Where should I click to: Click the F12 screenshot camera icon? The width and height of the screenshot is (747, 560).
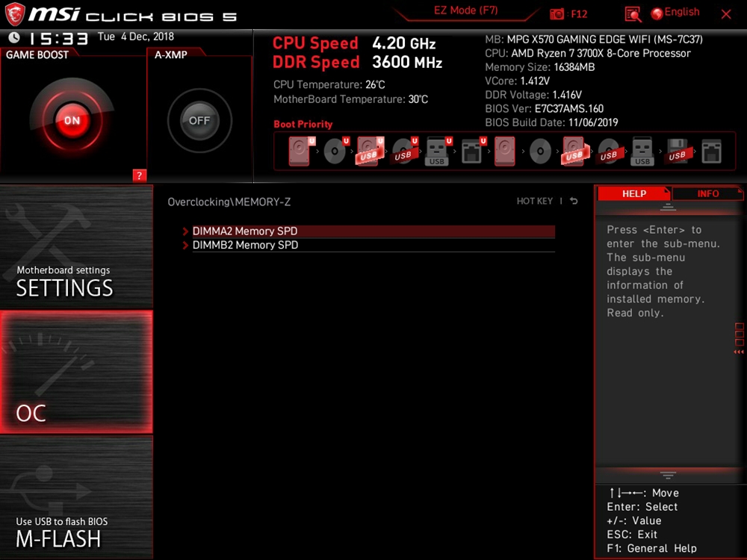tap(557, 14)
